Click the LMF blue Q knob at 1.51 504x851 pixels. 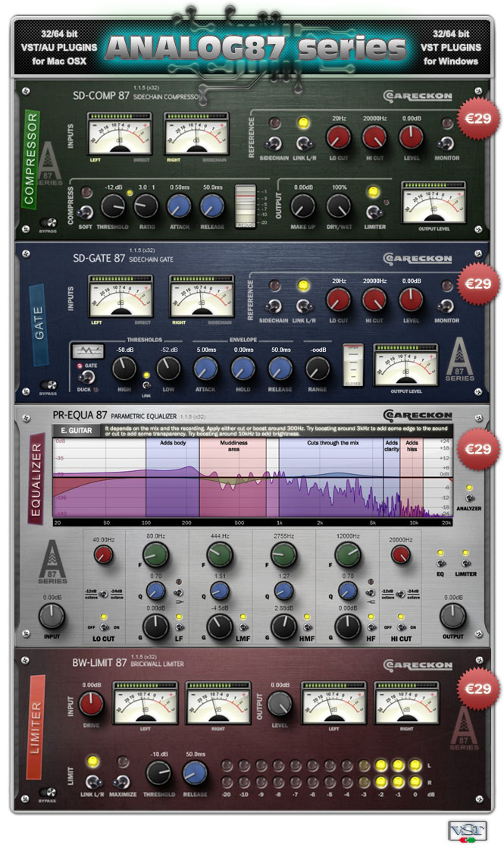click(x=220, y=591)
